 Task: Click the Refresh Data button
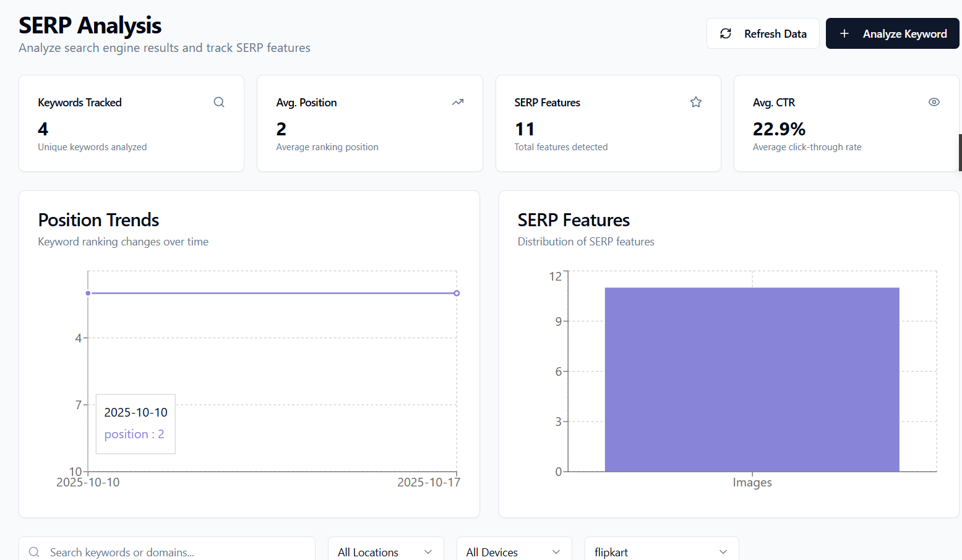pyautogui.click(x=763, y=33)
